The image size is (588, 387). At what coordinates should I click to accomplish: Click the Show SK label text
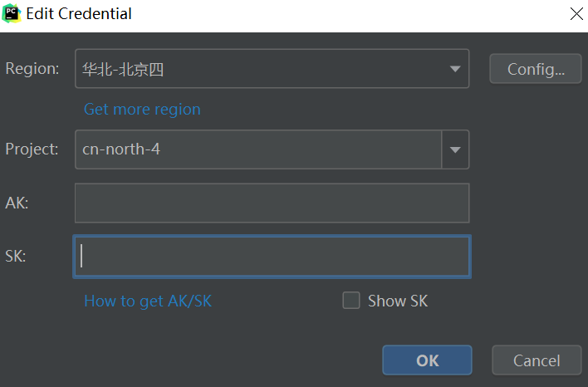[398, 301]
